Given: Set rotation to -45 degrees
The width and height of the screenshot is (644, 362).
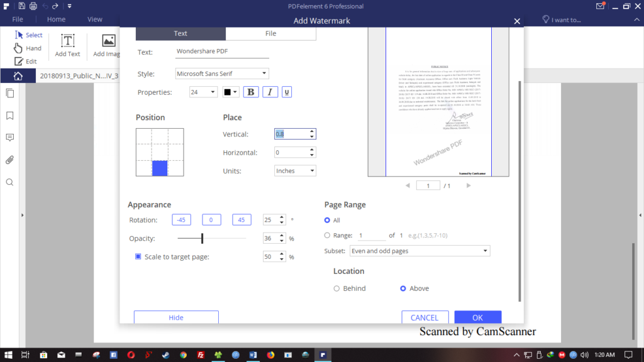Looking at the screenshot, I should [181, 219].
